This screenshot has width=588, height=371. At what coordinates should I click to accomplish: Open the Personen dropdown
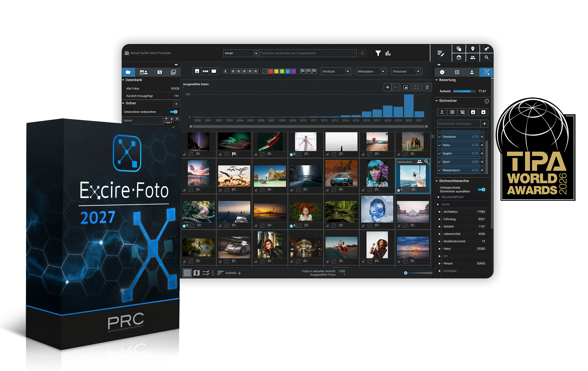pyautogui.click(x=406, y=71)
